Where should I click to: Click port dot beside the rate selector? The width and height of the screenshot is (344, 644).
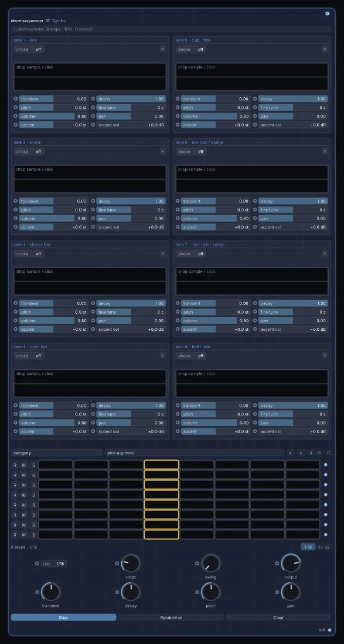(x=36, y=564)
